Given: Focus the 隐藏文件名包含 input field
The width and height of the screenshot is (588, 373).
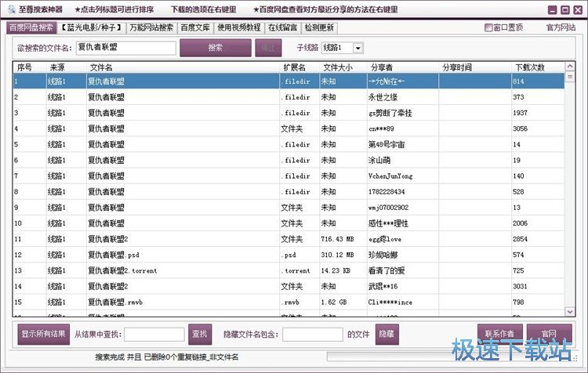Looking at the screenshot, I should click(312, 335).
